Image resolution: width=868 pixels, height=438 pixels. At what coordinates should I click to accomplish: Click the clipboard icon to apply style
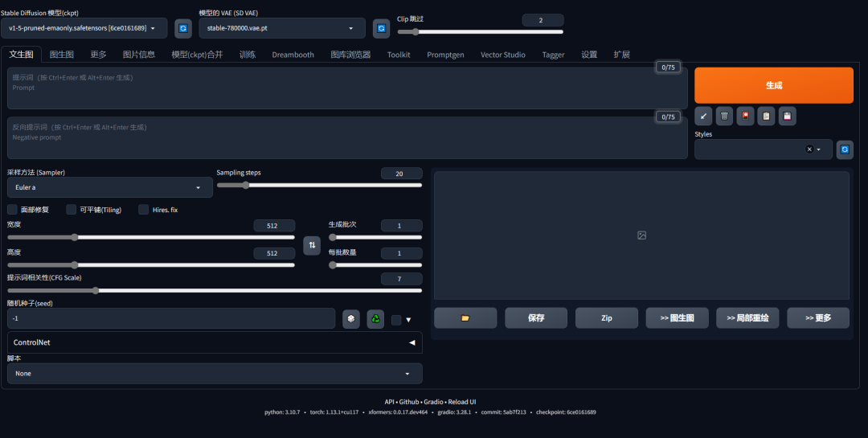[766, 117]
